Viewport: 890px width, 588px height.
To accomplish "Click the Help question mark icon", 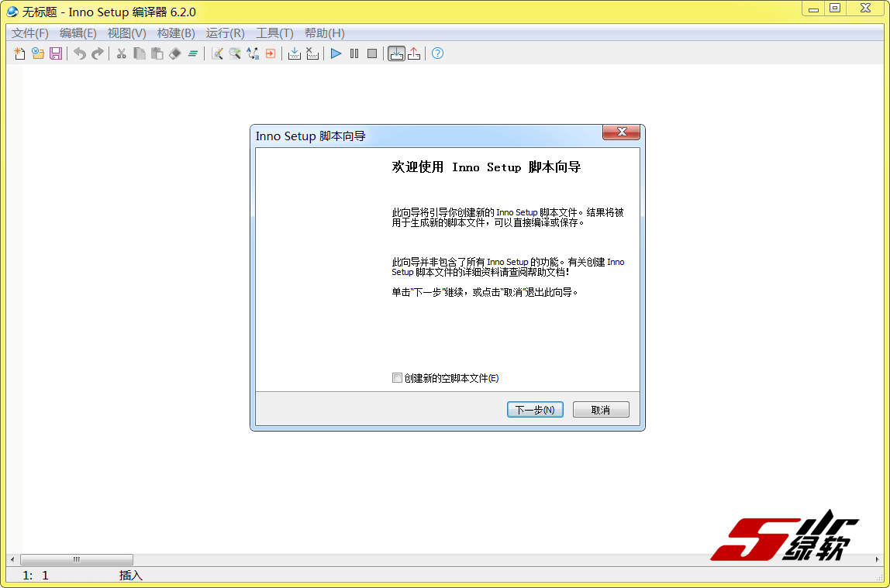I will [x=437, y=53].
